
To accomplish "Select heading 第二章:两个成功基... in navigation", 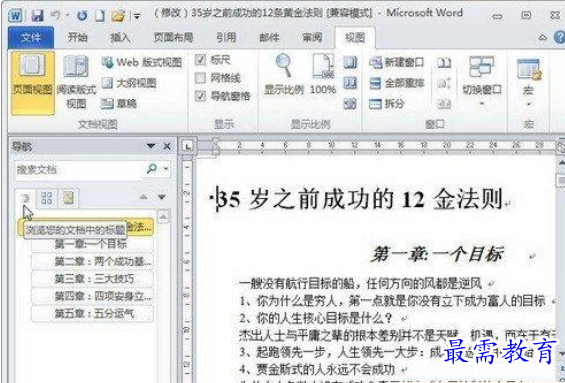I will pos(92,262).
